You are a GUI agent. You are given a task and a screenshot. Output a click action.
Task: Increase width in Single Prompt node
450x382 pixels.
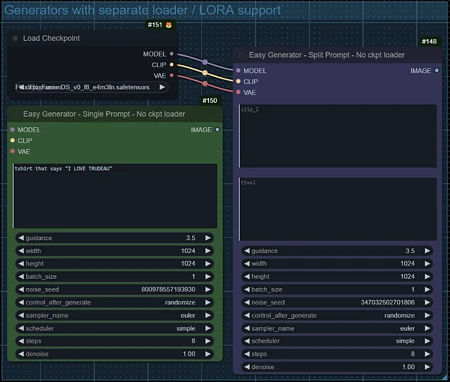coord(208,251)
